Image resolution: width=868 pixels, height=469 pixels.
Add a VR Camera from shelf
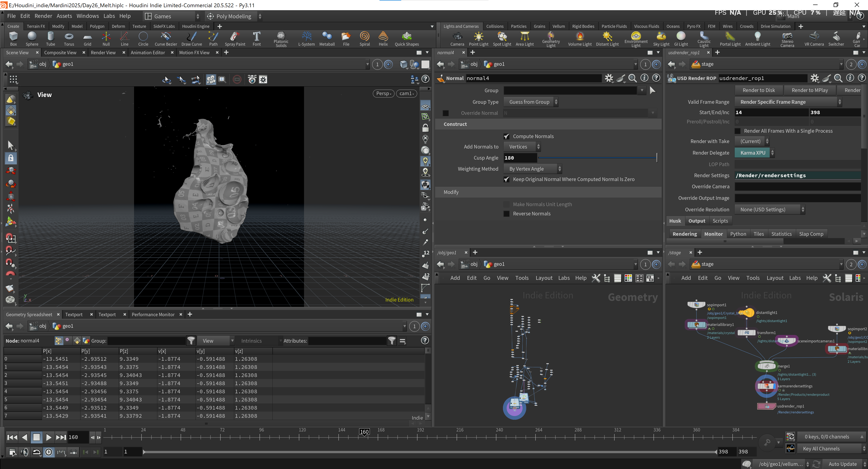pyautogui.click(x=814, y=39)
